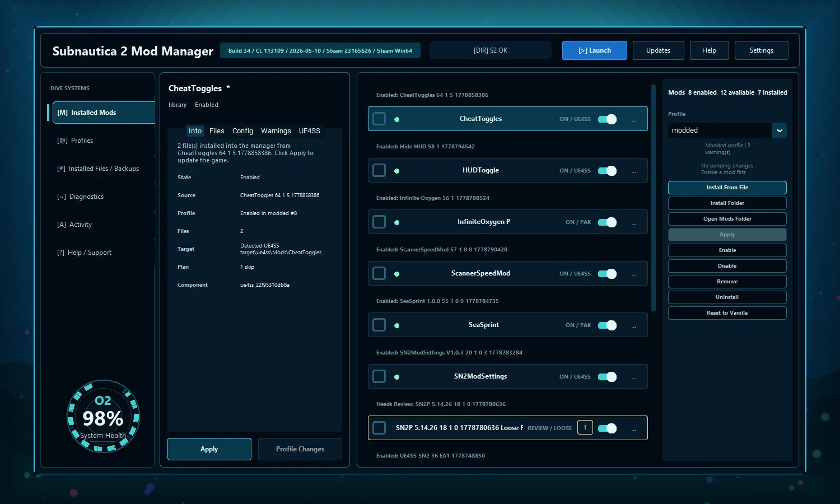Click the green status dot beside SN2ModSettings
The width and height of the screenshot is (840, 504).
point(396,377)
